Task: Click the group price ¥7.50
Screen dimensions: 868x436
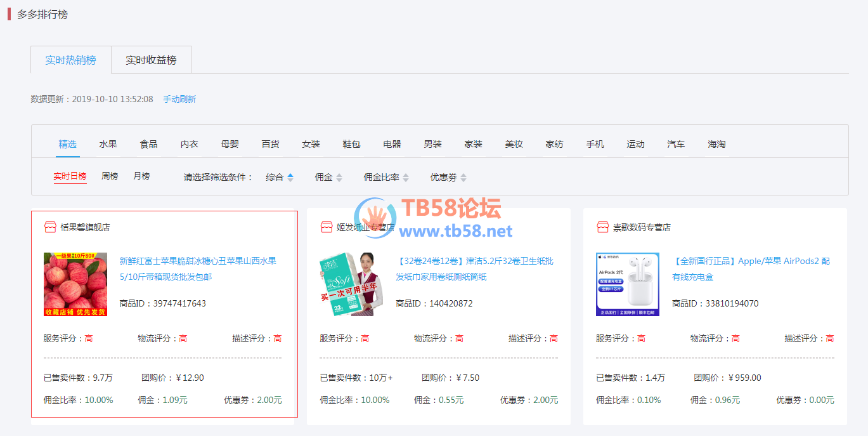Action: (x=468, y=378)
